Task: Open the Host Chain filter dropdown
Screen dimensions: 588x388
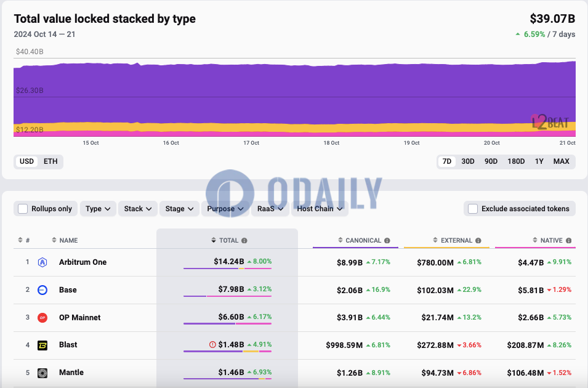Action: (320, 209)
